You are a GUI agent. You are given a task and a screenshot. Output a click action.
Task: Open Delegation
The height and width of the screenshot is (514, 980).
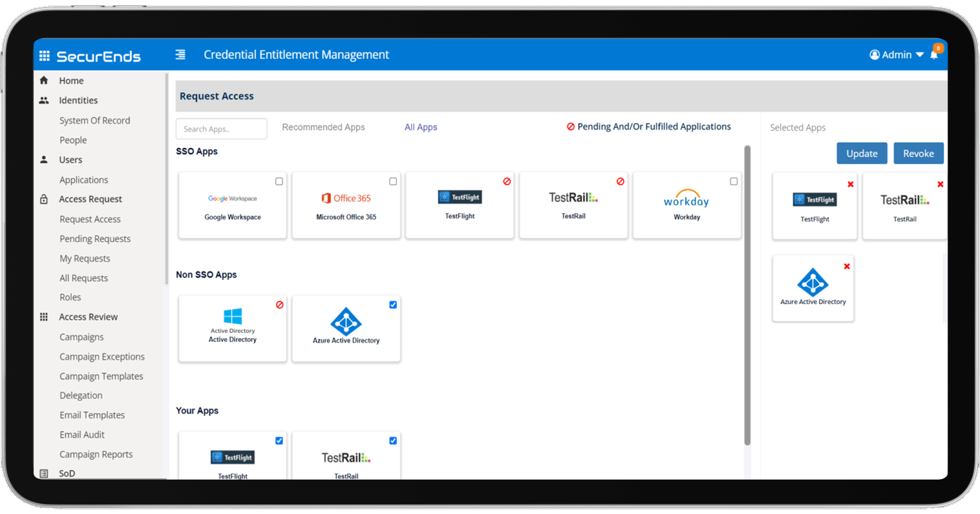point(81,395)
